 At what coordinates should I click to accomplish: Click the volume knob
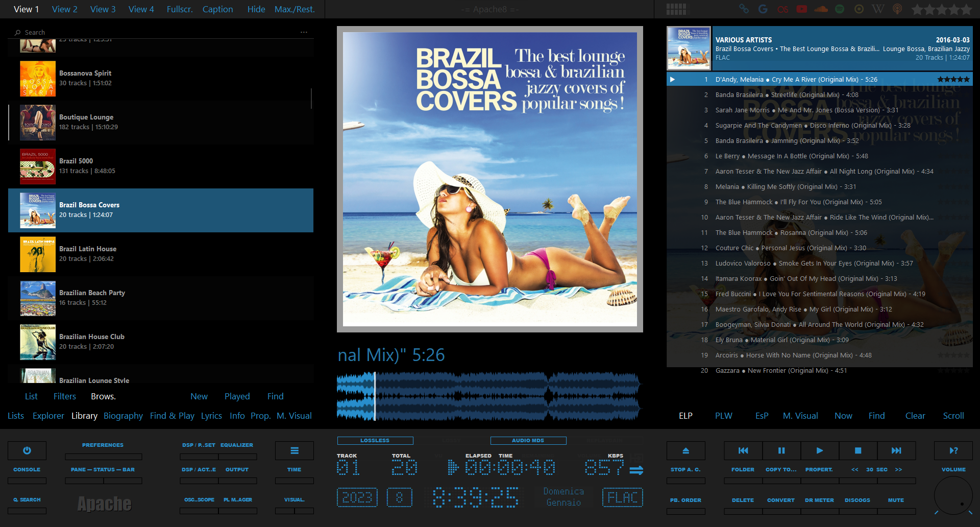[x=953, y=495]
